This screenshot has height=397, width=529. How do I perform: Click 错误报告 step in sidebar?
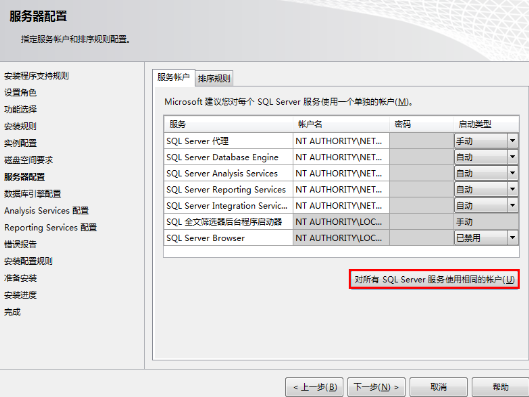(20, 244)
